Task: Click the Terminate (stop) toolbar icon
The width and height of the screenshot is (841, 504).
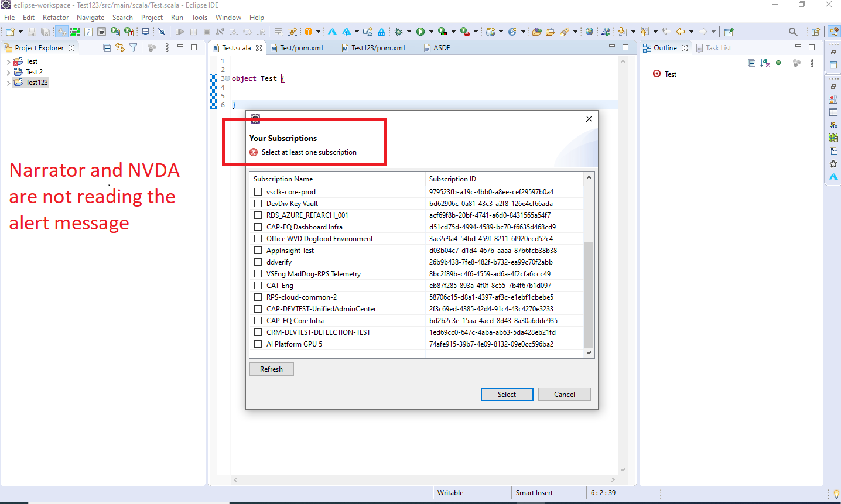Action: click(206, 32)
